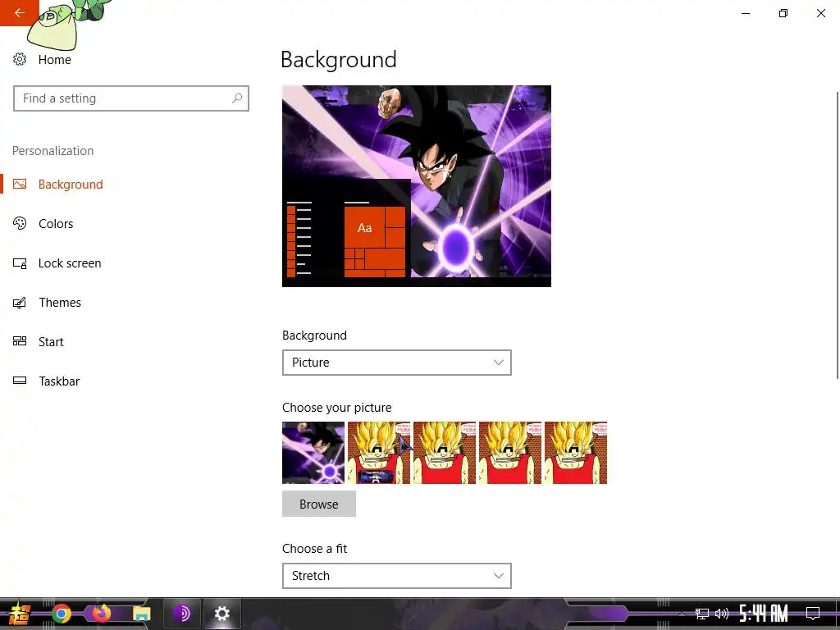Close the Settings window
This screenshot has width=840, height=630.
820,13
